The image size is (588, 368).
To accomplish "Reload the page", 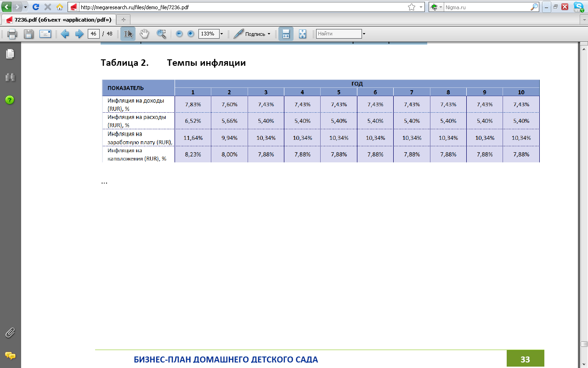I will pos(36,7).
